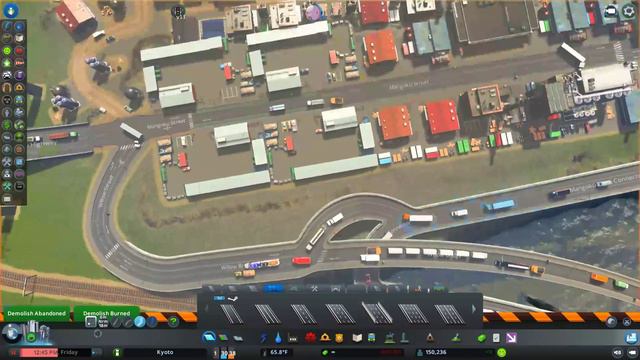Click the green citizen happiness smiley
640x360 pixels.
[502, 352]
